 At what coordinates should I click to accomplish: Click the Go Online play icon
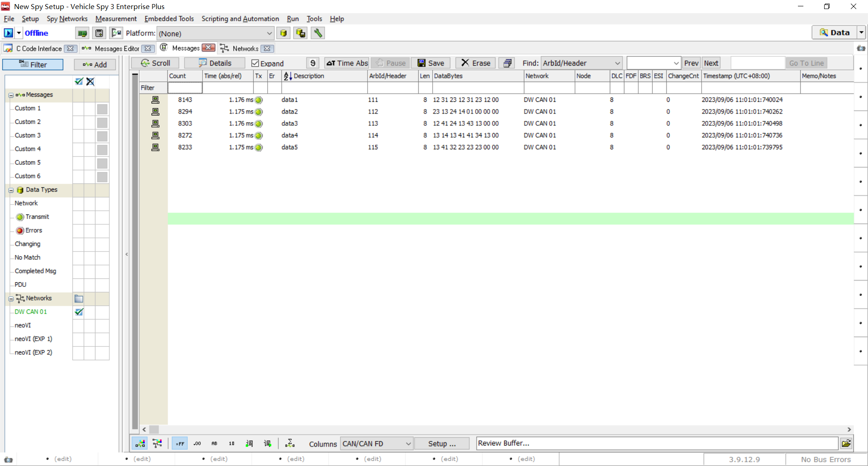8,33
